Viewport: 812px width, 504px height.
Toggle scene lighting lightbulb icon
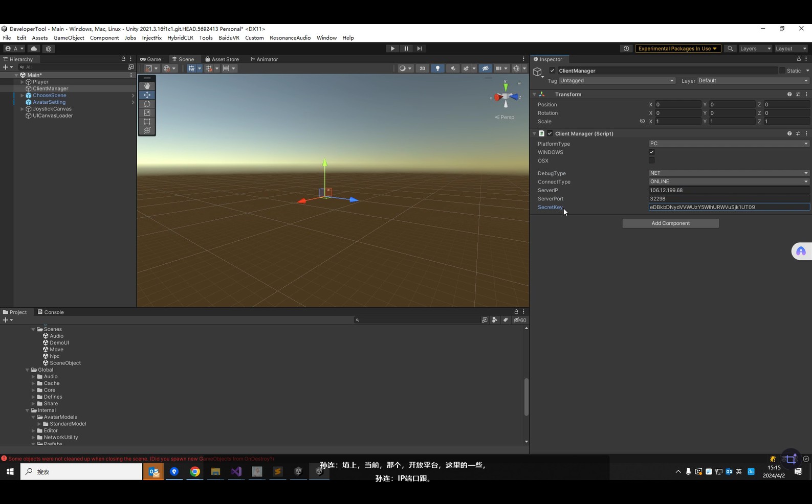click(437, 68)
